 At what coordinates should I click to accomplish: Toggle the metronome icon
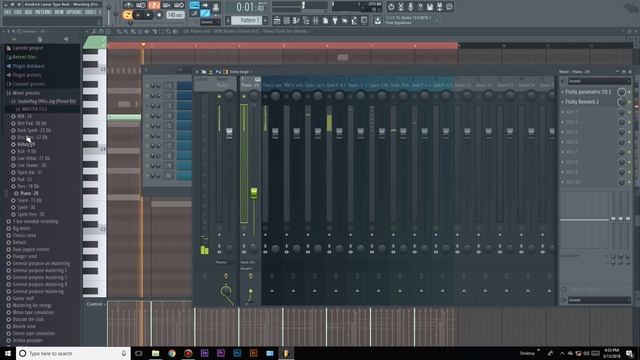pyautogui.click(x=128, y=5)
